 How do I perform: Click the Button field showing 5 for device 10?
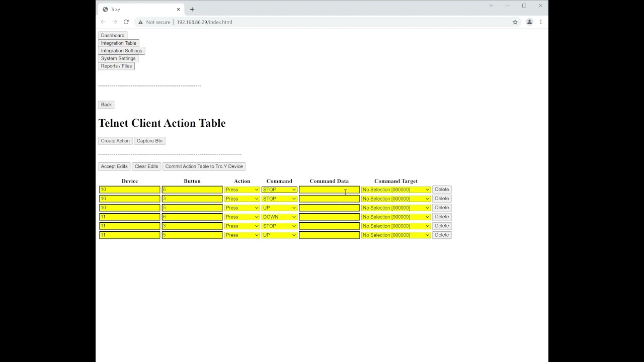(x=192, y=208)
